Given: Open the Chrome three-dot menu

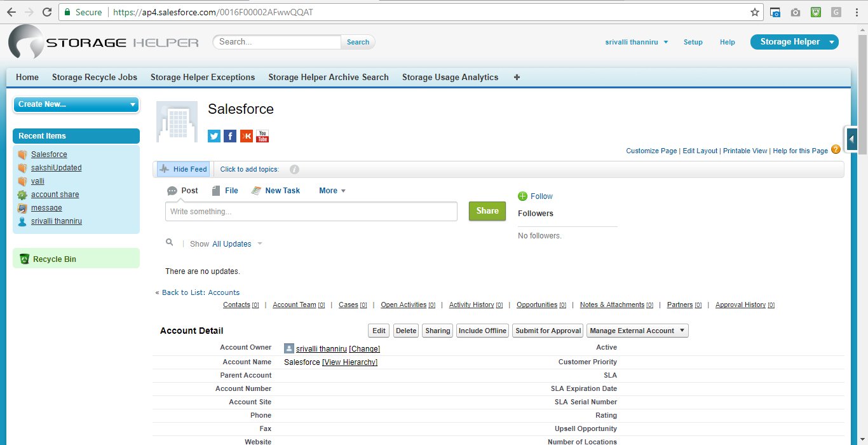Looking at the screenshot, I should click(857, 12).
